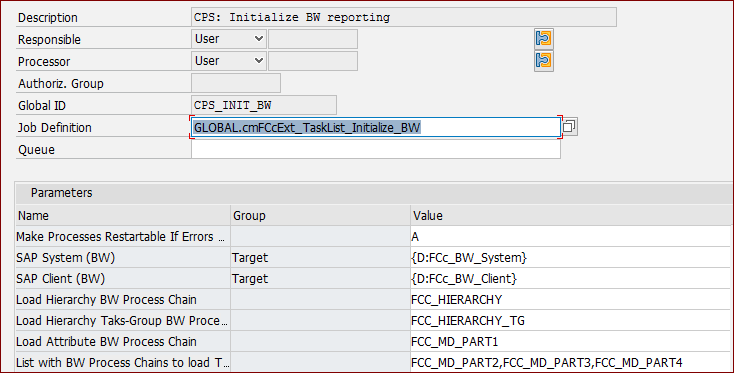Click the Processor user name field
Screen dimensions: 734x373
pyautogui.click(x=313, y=61)
